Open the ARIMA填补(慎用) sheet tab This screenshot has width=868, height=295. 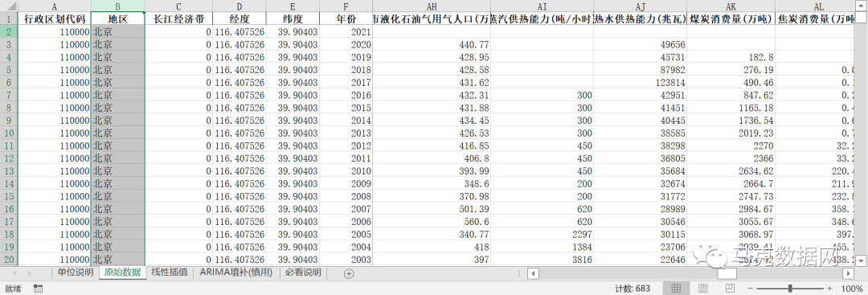(x=236, y=272)
